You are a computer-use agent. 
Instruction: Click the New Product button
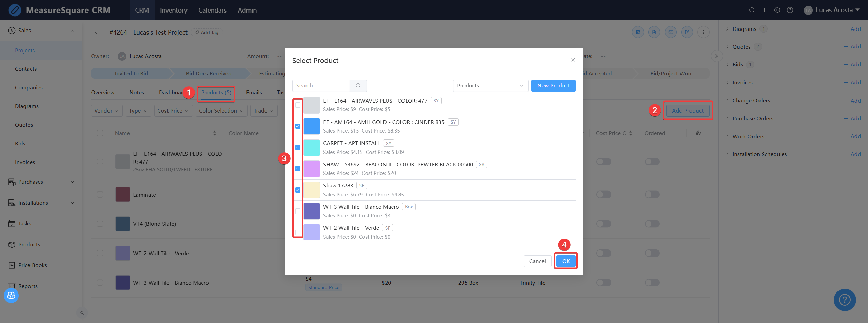(553, 86)
